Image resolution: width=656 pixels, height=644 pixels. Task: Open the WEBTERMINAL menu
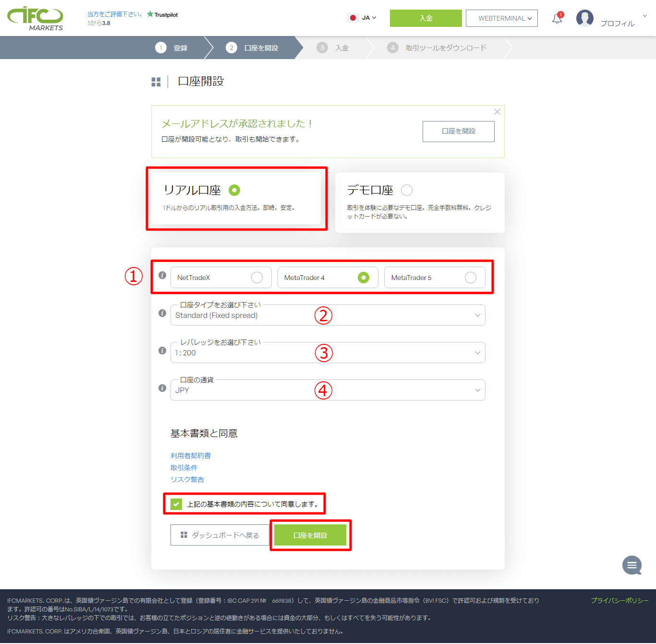[501, 18]
